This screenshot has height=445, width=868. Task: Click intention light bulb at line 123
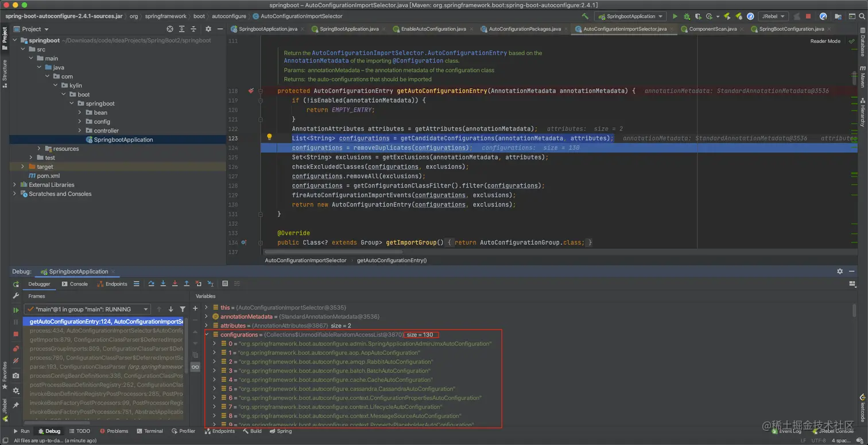pos(269,137)
